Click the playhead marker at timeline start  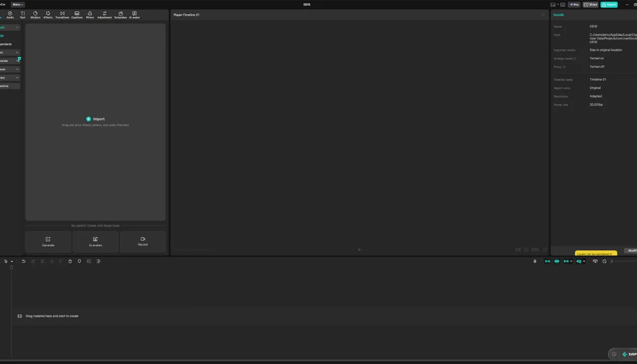point(12,267)
